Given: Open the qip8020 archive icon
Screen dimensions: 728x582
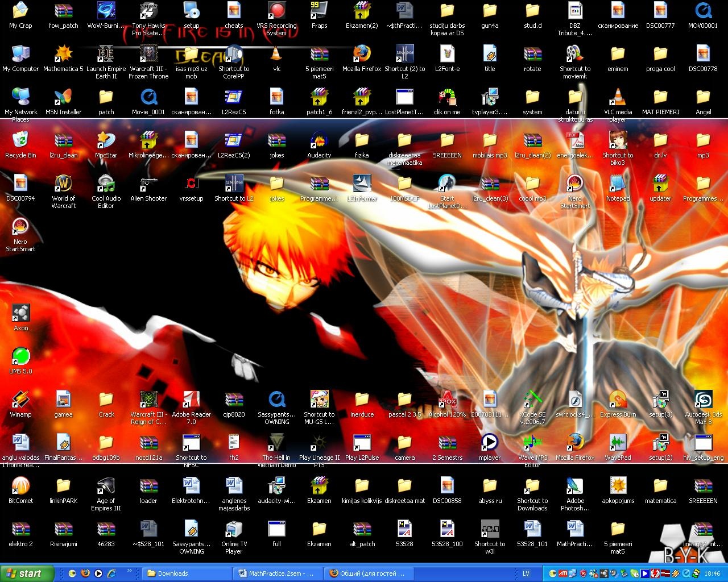Looking at the screenshot, I should pyautogui.click(x=234, y=400).
